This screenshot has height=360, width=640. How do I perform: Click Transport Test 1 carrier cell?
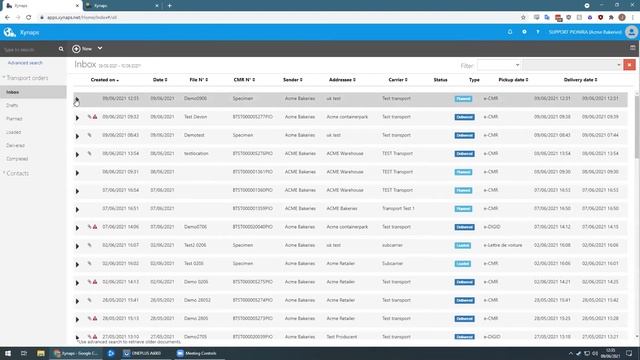398,209
